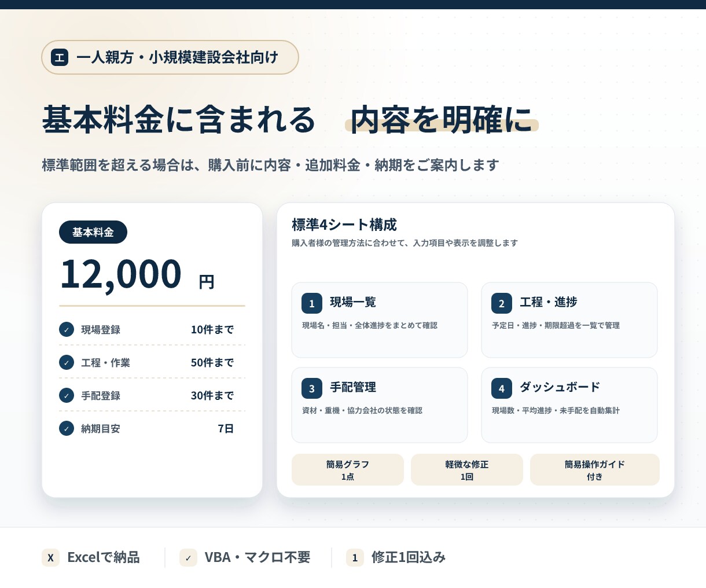The width and height of the screenshot is (706, 588).
Task: Click the 工程・作業 row label
Action: click(x=105, y=362)
